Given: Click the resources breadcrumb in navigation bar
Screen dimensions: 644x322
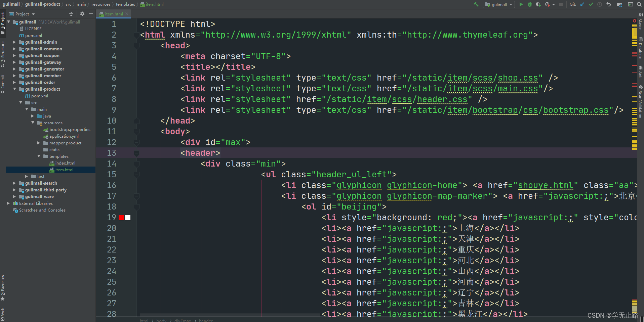Looking at the screenshot, I should (x=101, y=4).
